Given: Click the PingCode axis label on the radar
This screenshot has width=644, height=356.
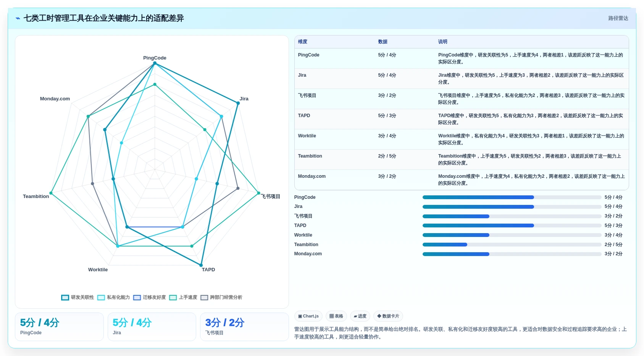Looking at the screenshot, I should click(x=155, y=58).
